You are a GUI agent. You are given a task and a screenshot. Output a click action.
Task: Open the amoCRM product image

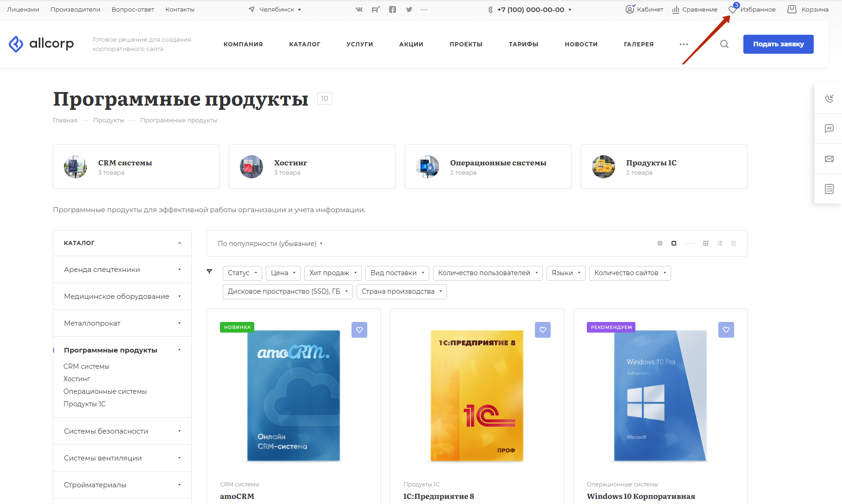pos(294,396)
